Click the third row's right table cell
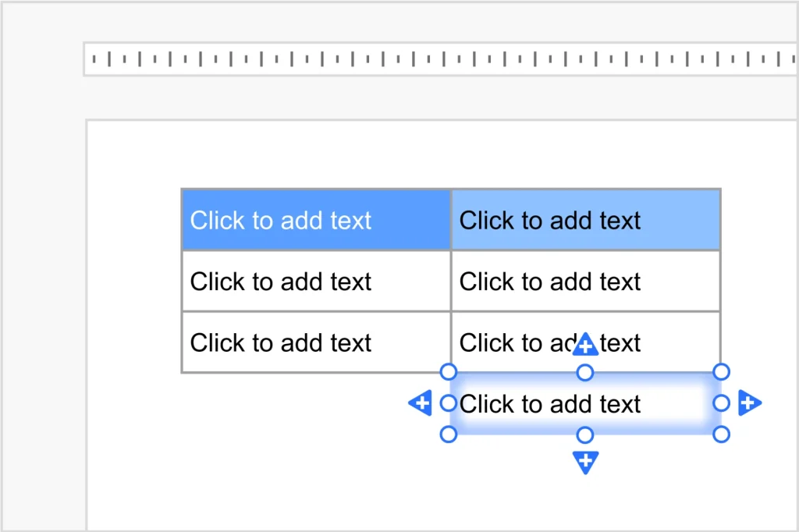The image size is (799, 532). point(515,342)
